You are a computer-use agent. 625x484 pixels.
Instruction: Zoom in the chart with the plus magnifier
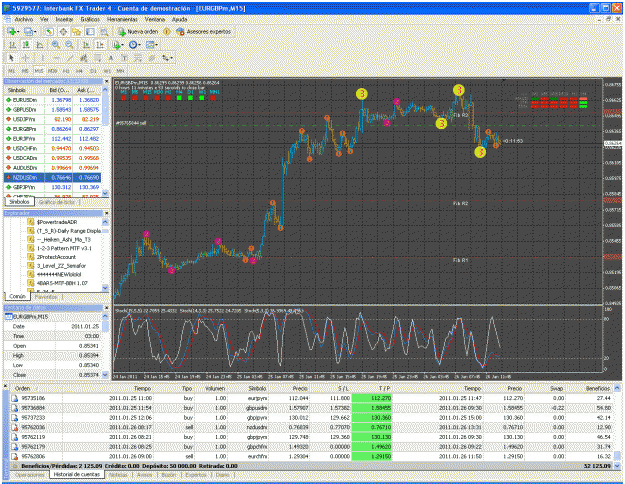pyautogui.click(x=56, y=45)
